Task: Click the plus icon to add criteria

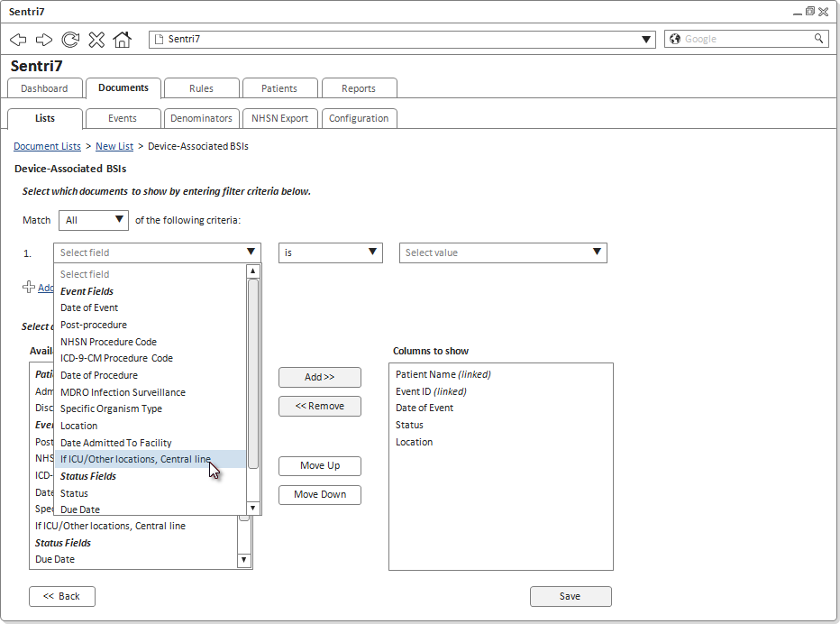Action: [x=29, y=288]
